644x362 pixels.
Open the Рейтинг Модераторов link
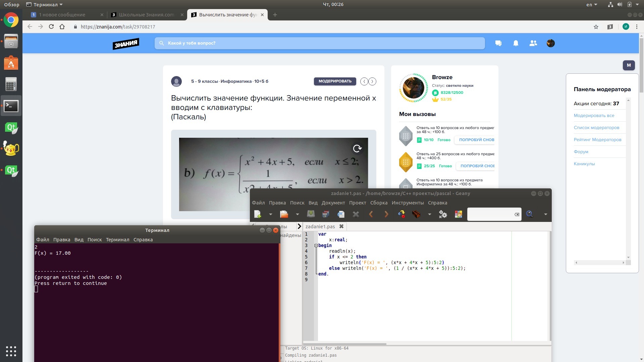[597, 140]
